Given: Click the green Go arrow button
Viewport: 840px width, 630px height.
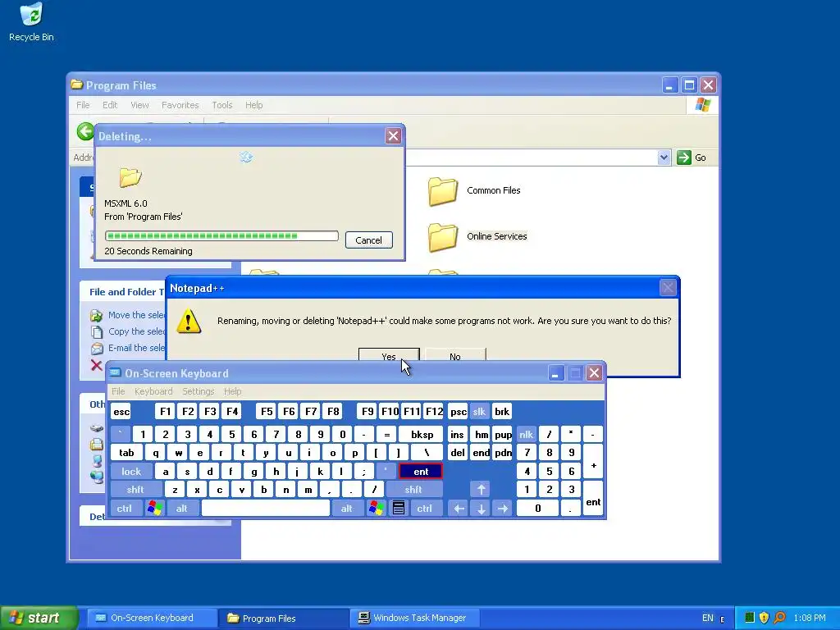Looking at the screenshot, I should tap(683, 157).
